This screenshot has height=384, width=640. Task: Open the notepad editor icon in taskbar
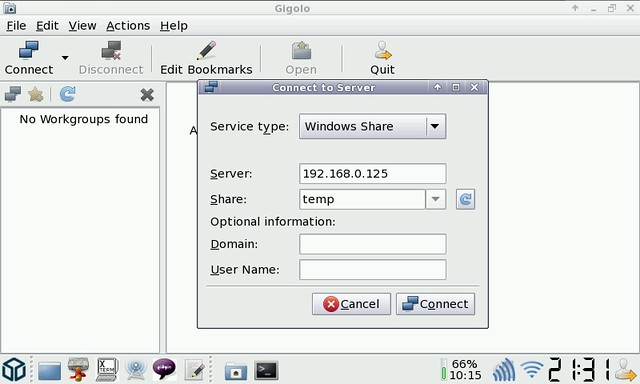pyautogui.click(x=194, y=370)
